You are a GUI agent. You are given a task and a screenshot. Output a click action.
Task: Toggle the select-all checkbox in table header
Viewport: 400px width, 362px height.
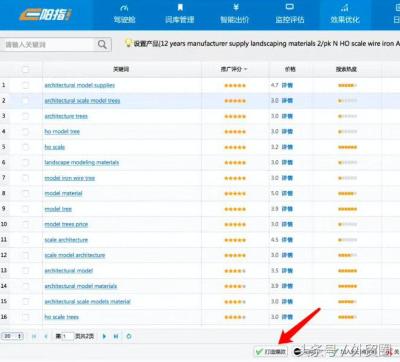tap(25, 69)
